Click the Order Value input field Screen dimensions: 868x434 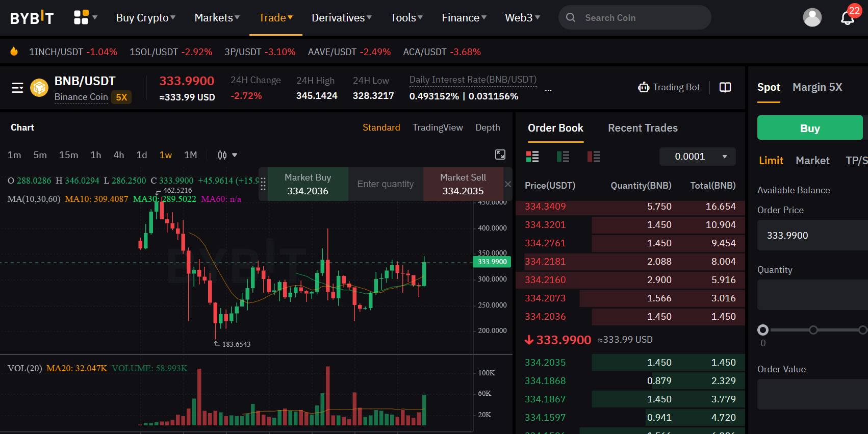(x=812, y=394)
